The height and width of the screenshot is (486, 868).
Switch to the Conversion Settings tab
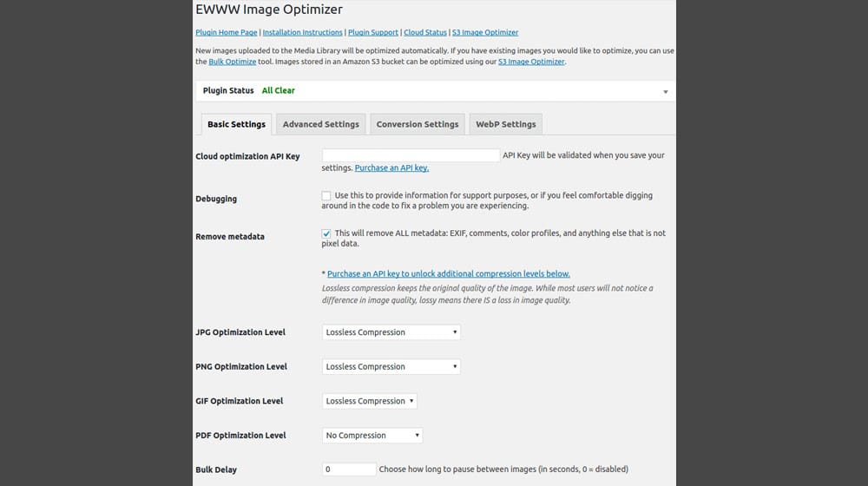point(417,124)
